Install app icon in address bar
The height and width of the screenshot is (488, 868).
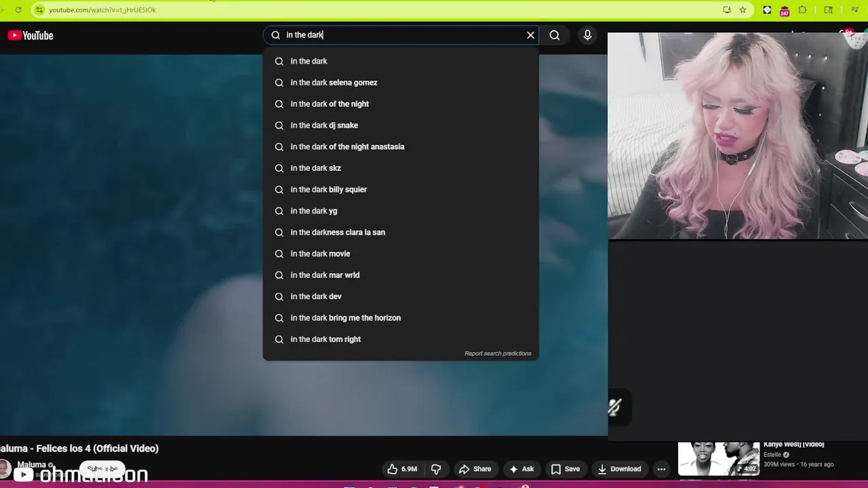pos(727,9)
